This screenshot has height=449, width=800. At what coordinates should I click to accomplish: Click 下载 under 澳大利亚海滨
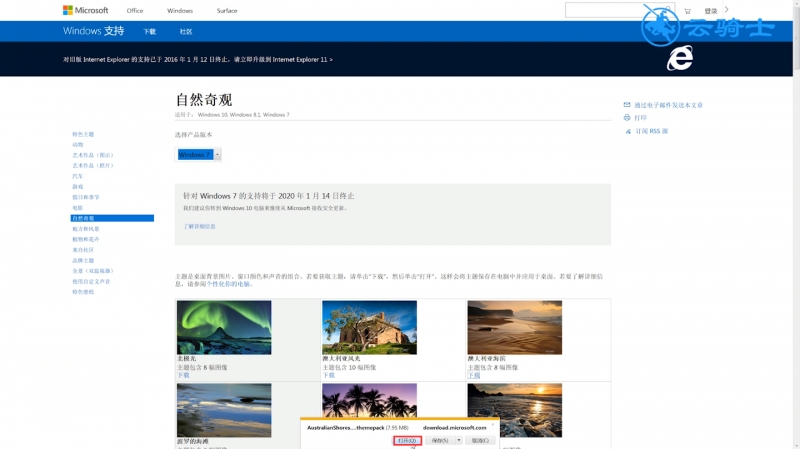(474, 375)
